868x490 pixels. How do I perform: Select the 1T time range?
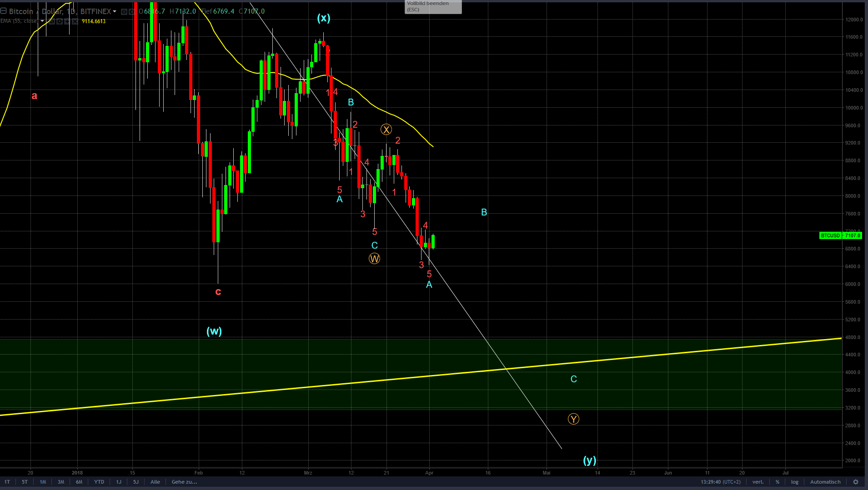[x=7, y=482]
